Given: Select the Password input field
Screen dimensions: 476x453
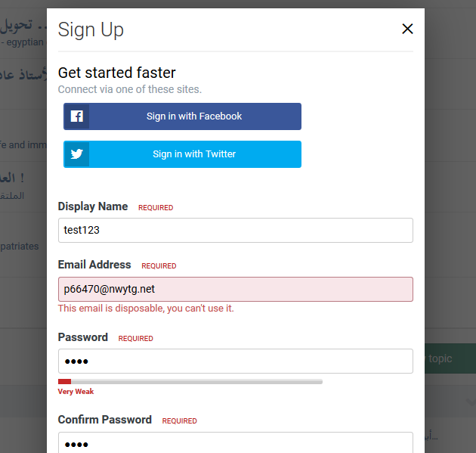Looking at the screenshot, I should coord(235,361).
